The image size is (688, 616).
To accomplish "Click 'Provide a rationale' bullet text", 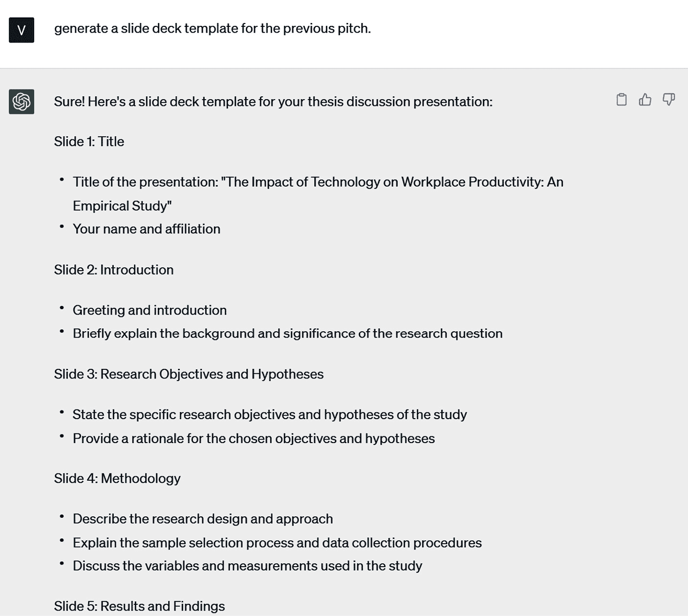I will 254,439.
